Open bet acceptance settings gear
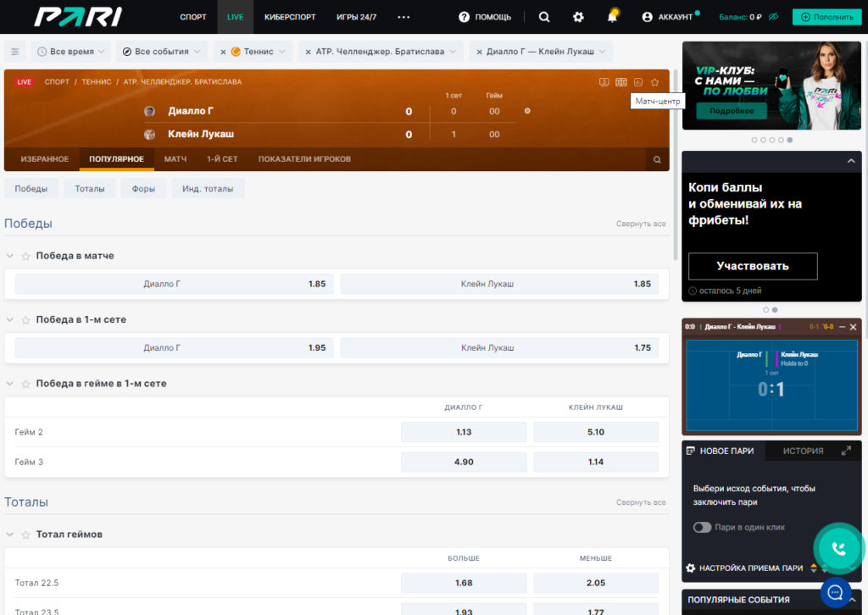Viewport: 868px width, 615px height. pos(691,568)
